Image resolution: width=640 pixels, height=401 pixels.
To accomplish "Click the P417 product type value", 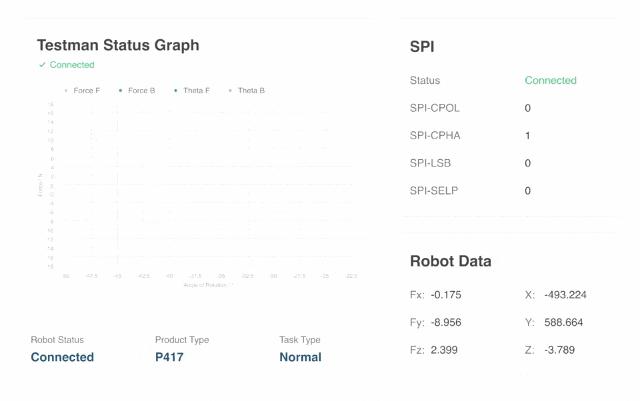I will 169,357.
